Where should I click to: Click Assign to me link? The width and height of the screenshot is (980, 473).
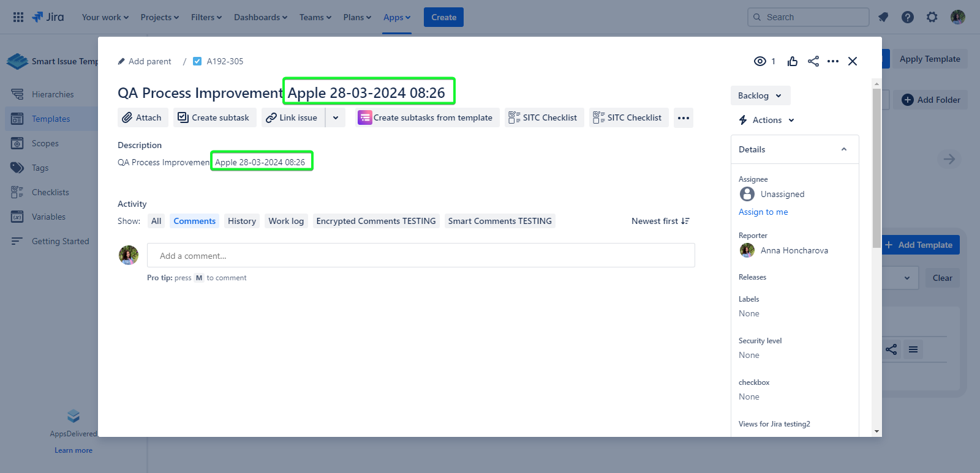763,212
